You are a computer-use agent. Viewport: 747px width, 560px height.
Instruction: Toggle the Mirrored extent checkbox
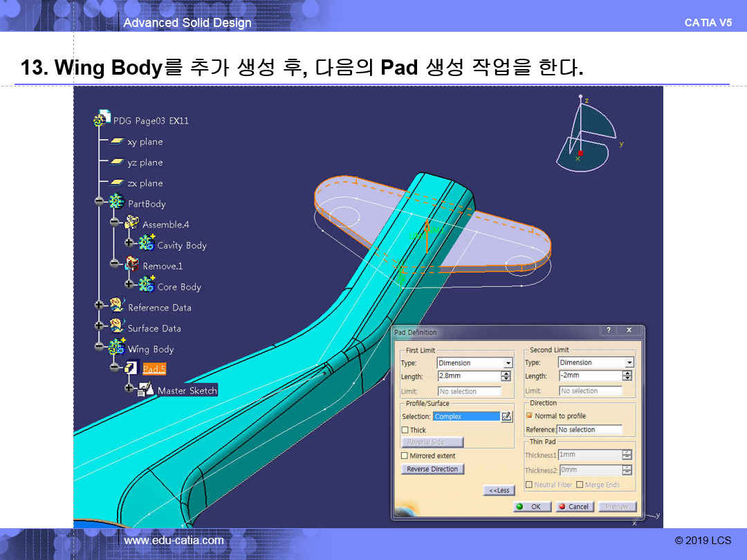405,456
